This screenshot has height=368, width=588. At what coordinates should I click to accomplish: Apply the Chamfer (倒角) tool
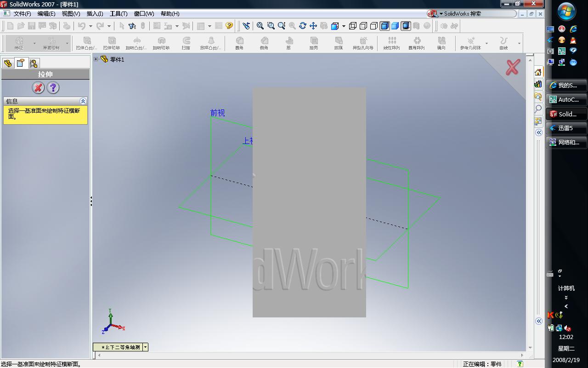click(x=264, y=43)
